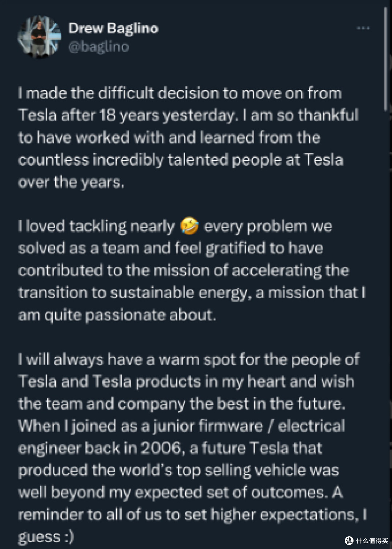The image size is (392, 549).
Task: Click the empty scrollbar track below the thumb
Action: point(385,327)
